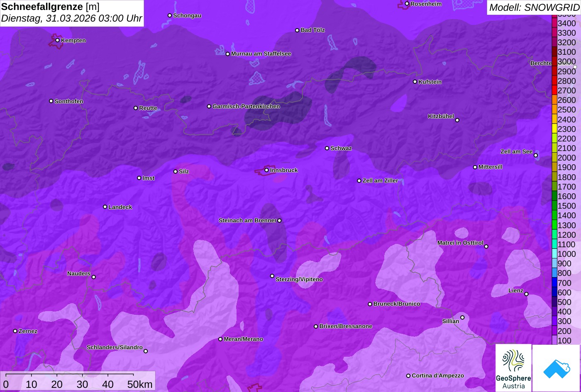Click the date Dienstag, 31.03.2026 03:00 Uhr
The width and height of the screenshot is (581, 392).
tap(72, 18)
